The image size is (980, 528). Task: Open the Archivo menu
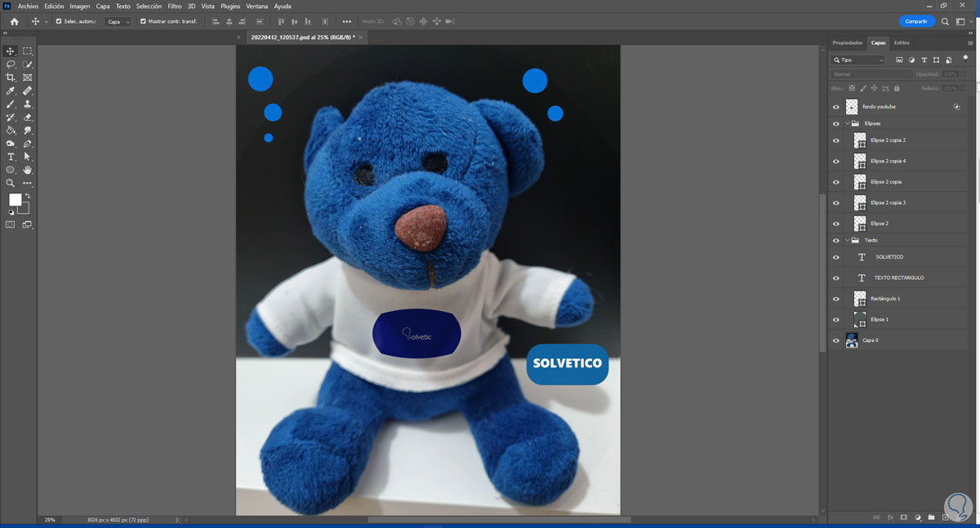[28, 6]
